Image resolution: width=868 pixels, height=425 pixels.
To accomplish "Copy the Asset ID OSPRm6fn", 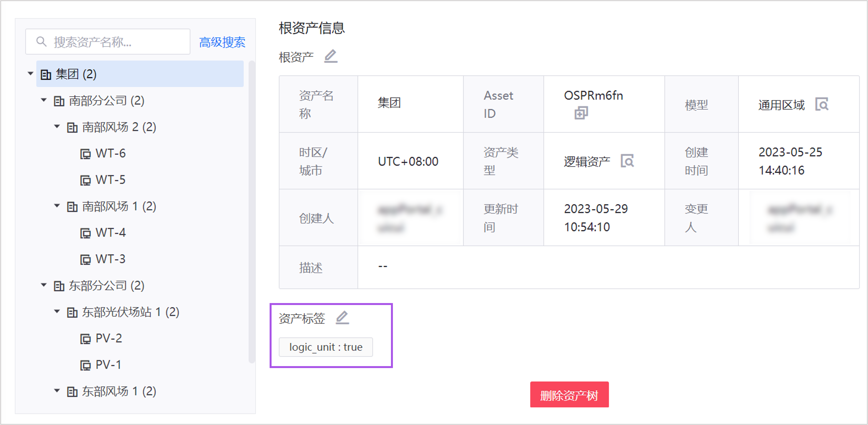I will click(581, 113).
